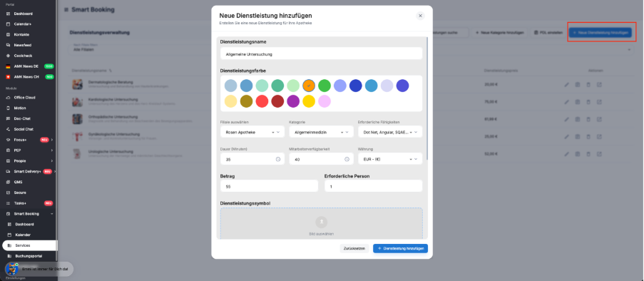Click the Swiss flag AMK News CH icon

tap(9, 77)
